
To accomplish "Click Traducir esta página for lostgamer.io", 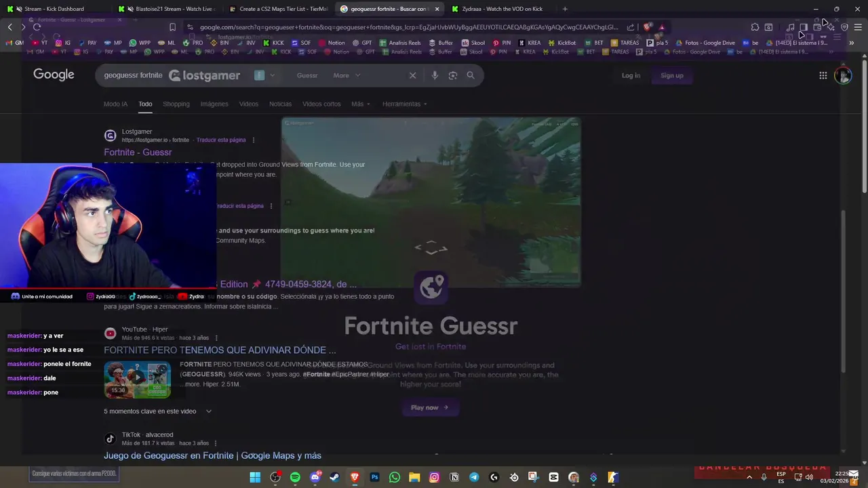I will point(221,140).
